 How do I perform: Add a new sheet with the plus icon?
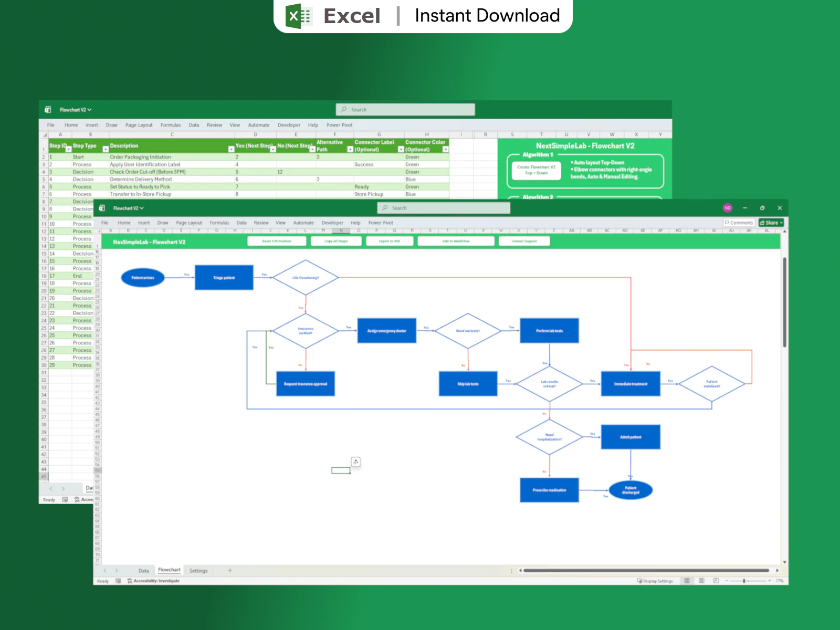pyautogui.click(x=229, y=571)
